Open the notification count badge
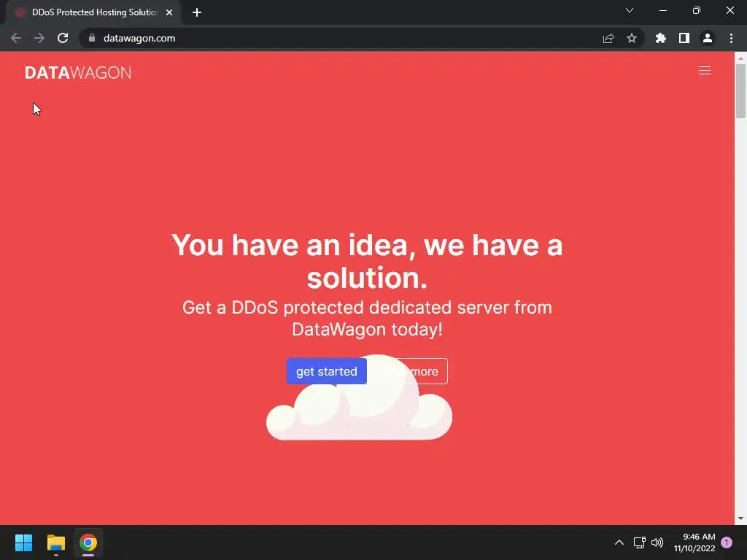The width and height of the screenshot is (747, 560). (x=727, y=542)
